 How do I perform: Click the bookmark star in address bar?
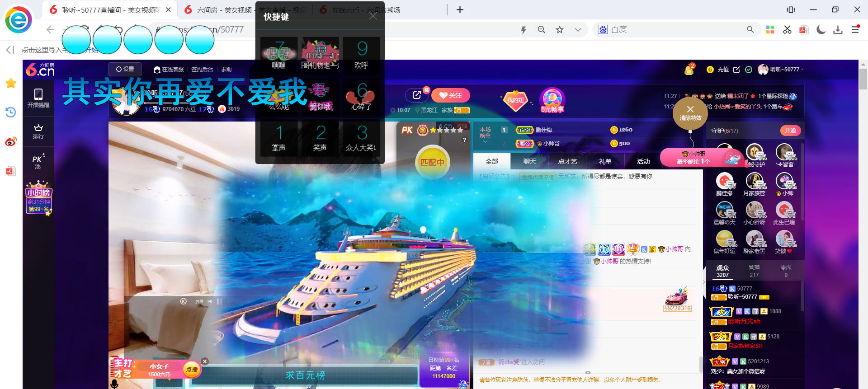(560, 30)
